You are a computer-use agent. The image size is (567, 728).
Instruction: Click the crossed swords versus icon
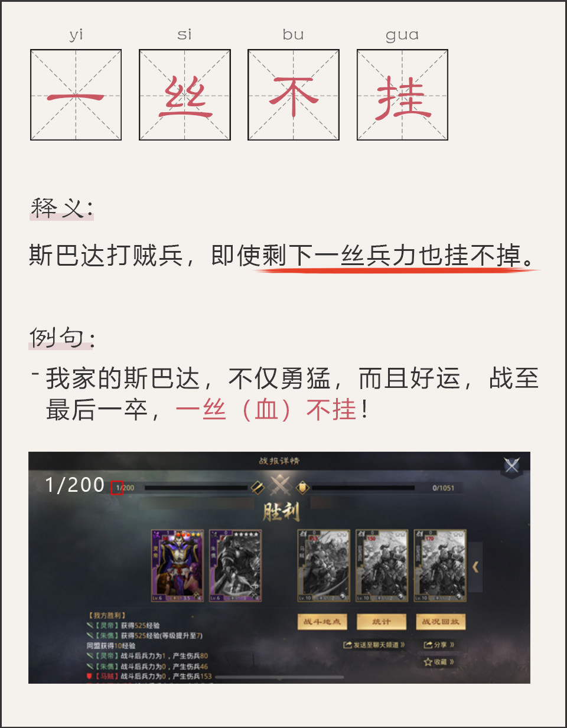(x=280, y=487)
